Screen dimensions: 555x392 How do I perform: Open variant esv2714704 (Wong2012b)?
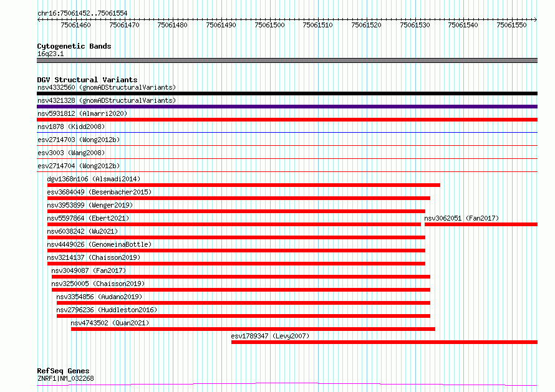[x=79, y=166]
